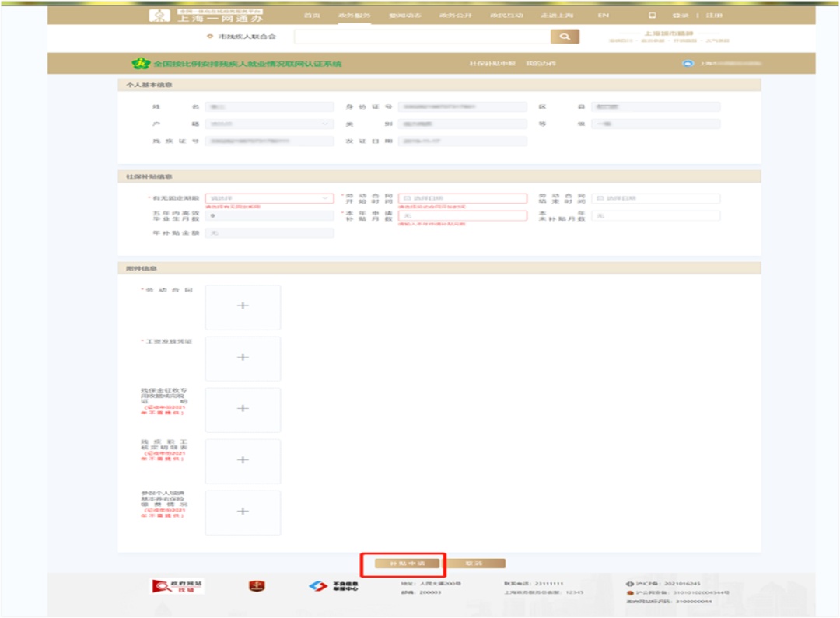840x618 pixels.
Task: Click the 沪ICP备 2021016245 footer link
Action: [x=663, y=584]
